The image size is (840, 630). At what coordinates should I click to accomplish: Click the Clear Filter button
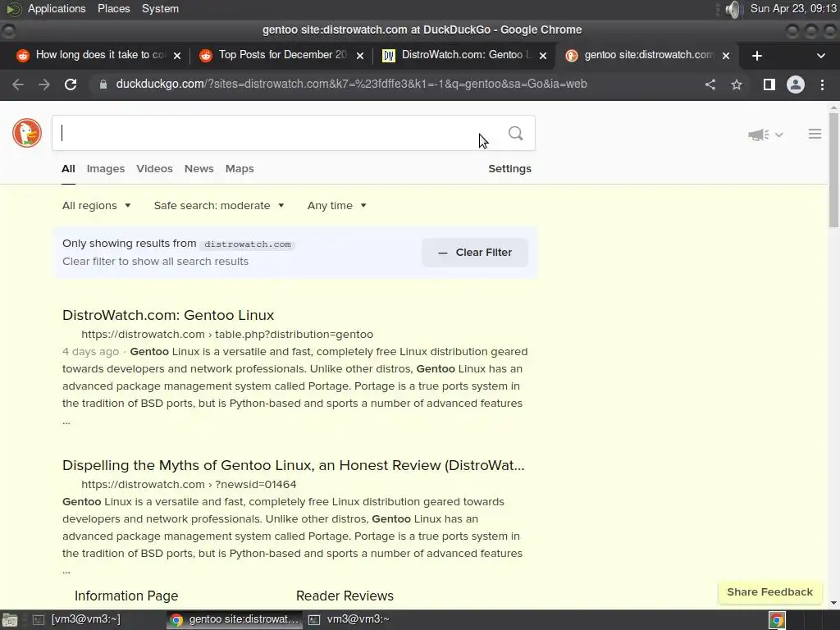coord(475,253)
